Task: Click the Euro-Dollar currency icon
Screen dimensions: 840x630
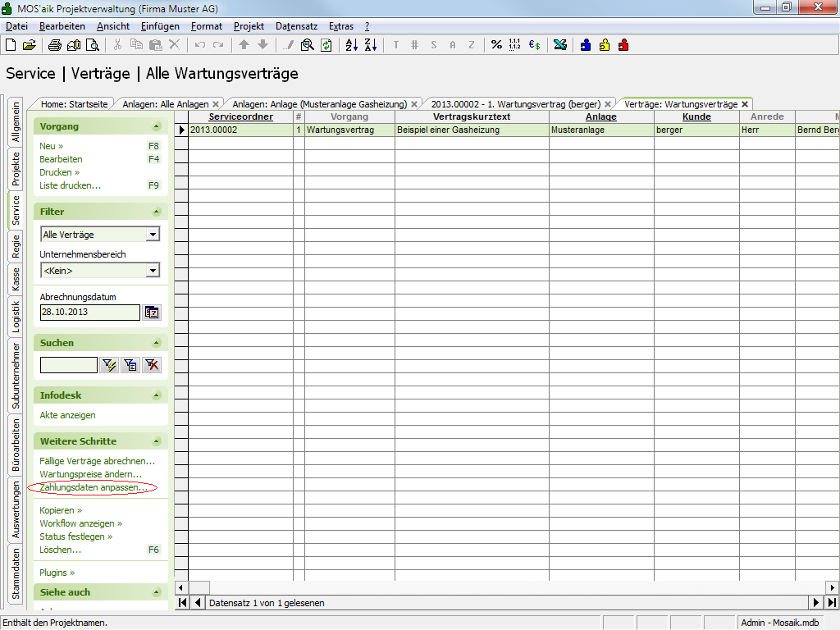Action: click(534, 45)
